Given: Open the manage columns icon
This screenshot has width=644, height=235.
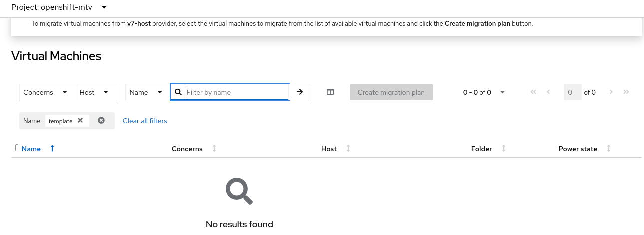Looking at the screenshot, I should [330, 92].
